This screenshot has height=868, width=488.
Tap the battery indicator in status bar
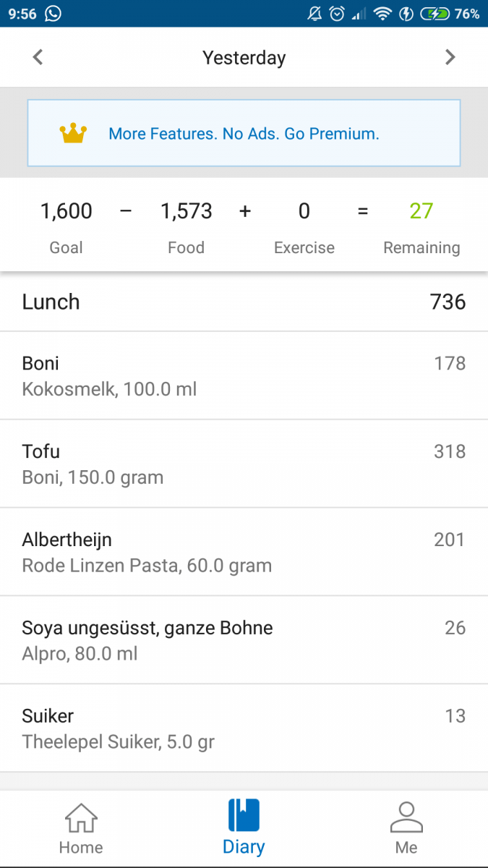tap(435, 12)
